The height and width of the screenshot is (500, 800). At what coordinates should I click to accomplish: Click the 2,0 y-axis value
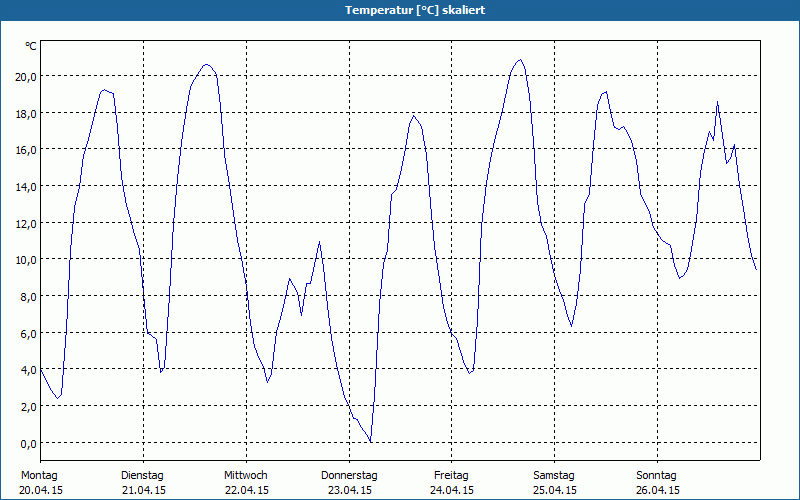point(28,407)
